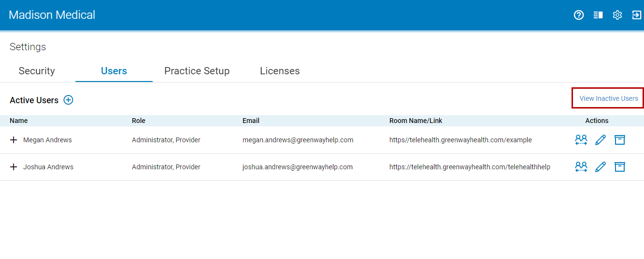Click Megan Andrews' Administrator, Provider role

point(166,140)
